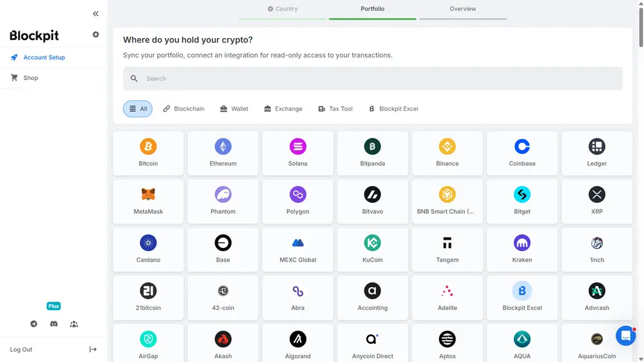Filter integrations by Exchange
The height and width of the screenshot is (362, 644).
click(x=283, y=109)
